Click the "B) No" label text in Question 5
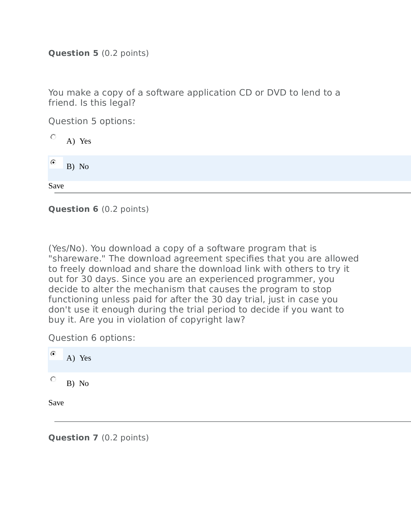411x532 pixels. click(77, 167)
